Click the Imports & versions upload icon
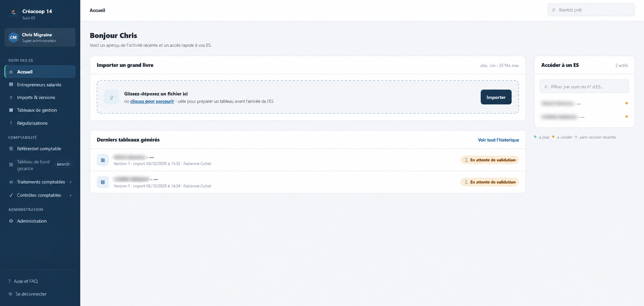The height and width of the screenshot is (306, 644). coord(11,97)
